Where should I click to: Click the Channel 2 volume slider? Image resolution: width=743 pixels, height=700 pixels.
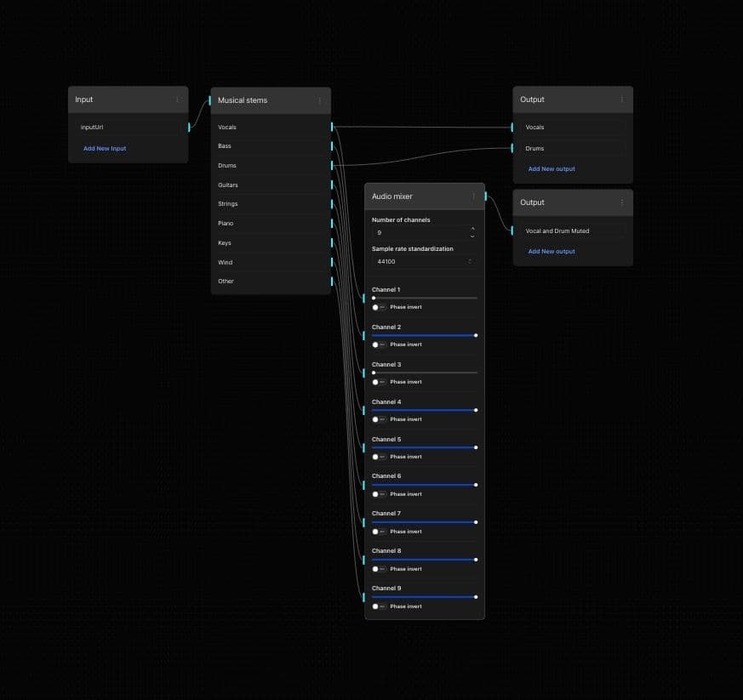click(424, 335)
